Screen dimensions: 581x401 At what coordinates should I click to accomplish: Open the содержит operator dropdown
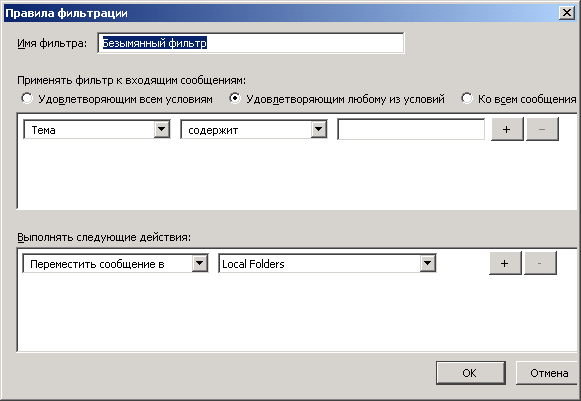click(254, 130)
